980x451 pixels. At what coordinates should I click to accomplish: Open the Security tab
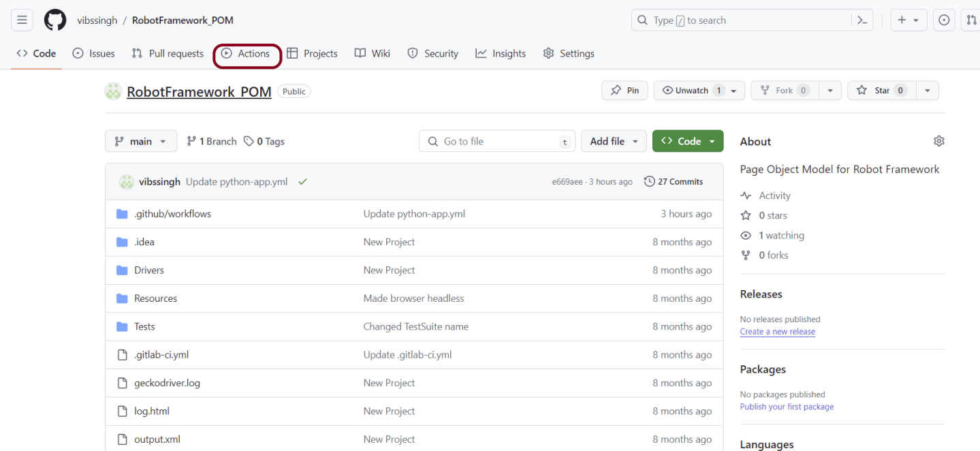(432, 53)
